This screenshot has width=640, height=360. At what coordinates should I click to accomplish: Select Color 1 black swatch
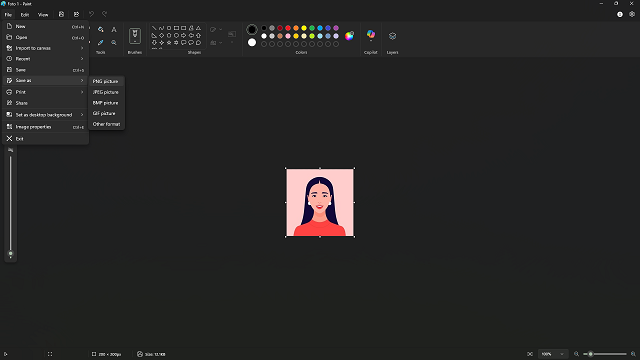[x=252, y=29]
